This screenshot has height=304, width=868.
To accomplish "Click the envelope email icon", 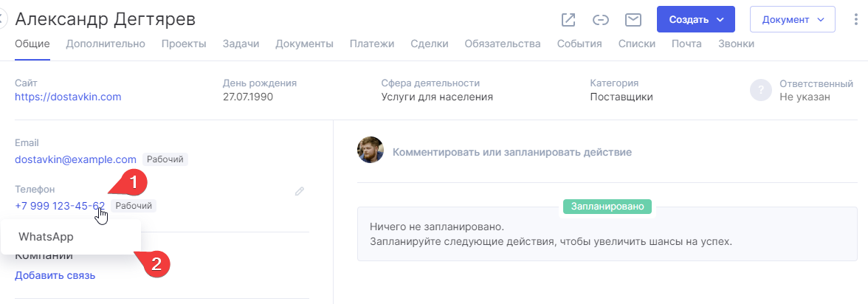I will pyautogui.click(x=633, y=20).
